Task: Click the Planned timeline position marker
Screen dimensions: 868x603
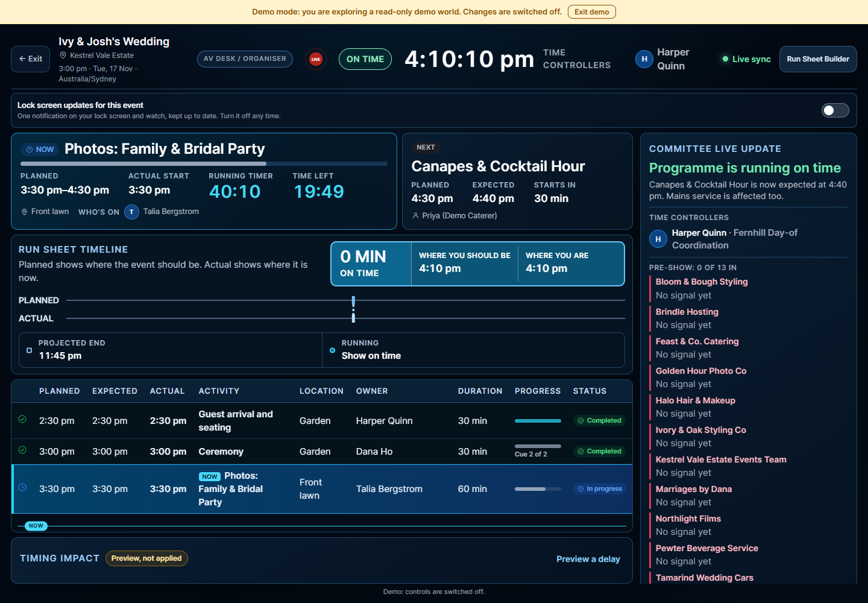Action: [353, 301]
